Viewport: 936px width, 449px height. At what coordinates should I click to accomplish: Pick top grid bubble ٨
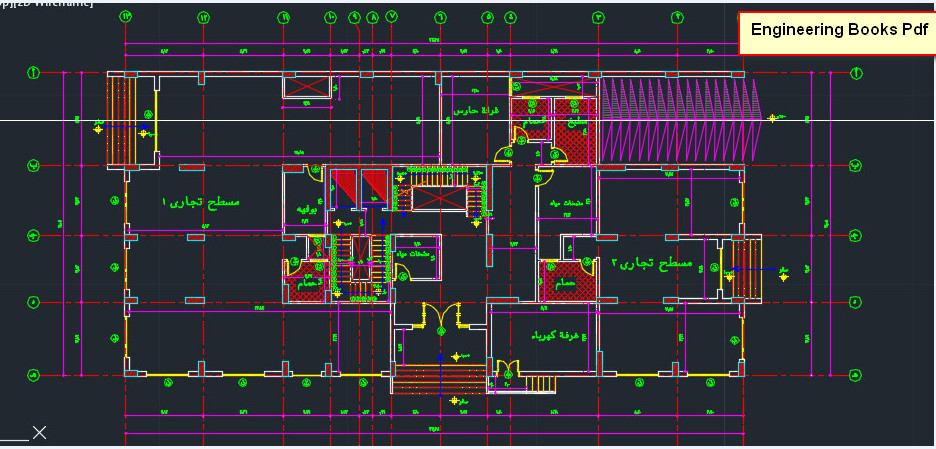pyautogui.click(x=373, y=17)
